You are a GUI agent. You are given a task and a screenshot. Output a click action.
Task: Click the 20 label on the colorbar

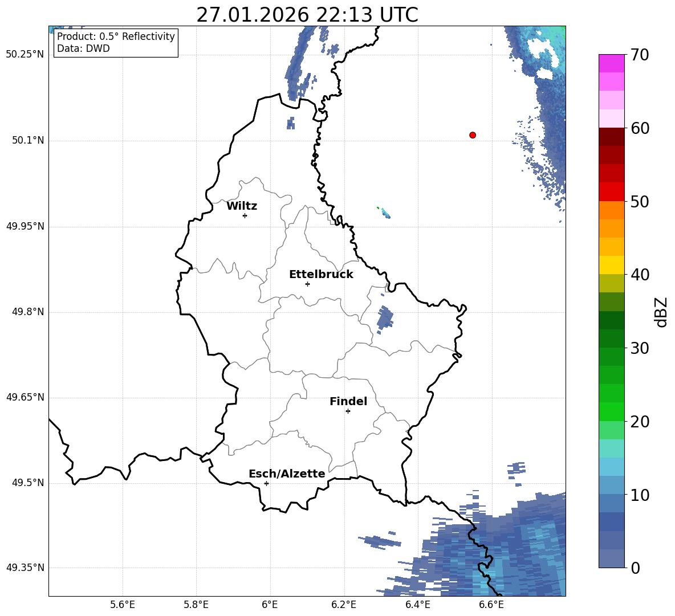[639, 422]
